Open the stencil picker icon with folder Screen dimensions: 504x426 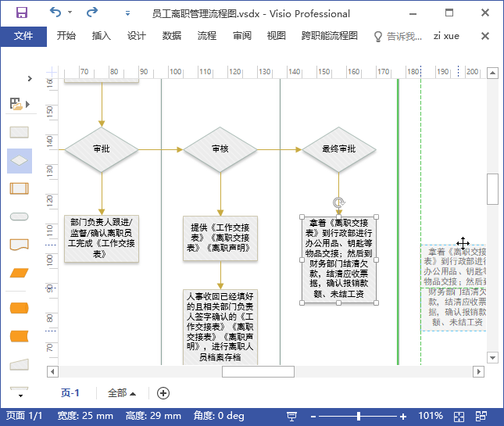tap(20, 104)
